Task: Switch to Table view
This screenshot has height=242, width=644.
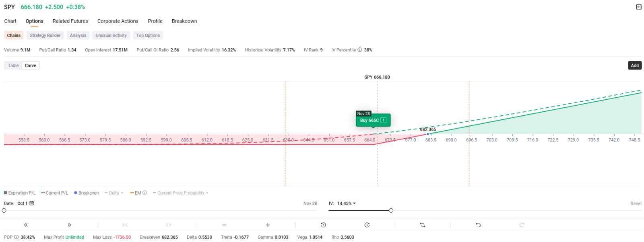Action: coord(13,66)
